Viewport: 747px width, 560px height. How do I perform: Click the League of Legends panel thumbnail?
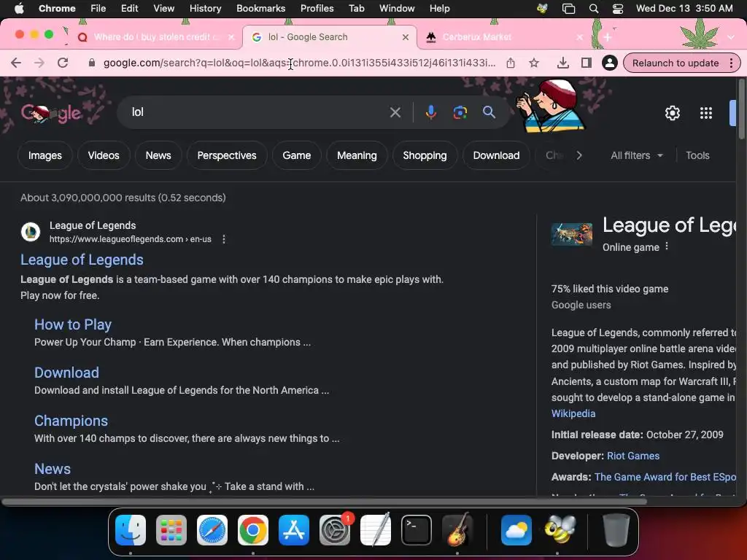pos(572,234)
